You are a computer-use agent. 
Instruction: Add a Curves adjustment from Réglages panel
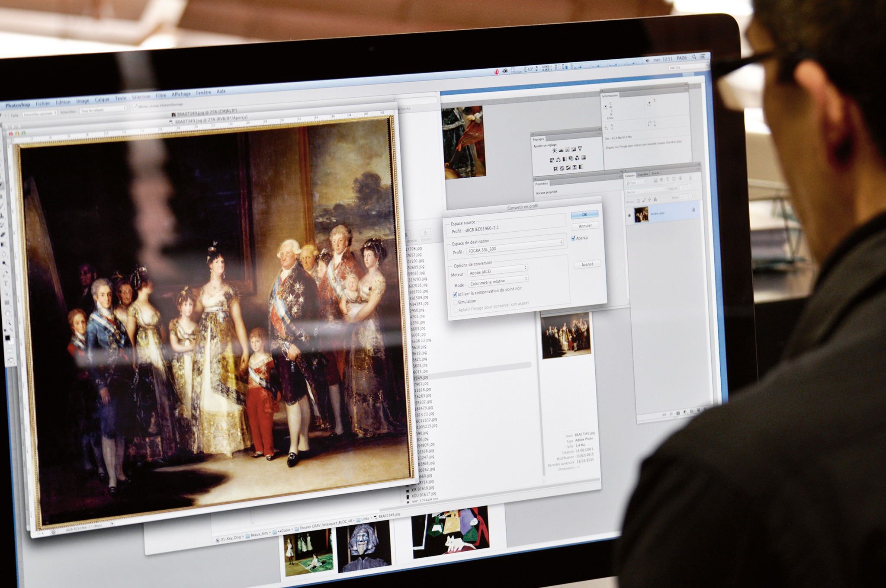pyautogui.click(x=568, y=150)
